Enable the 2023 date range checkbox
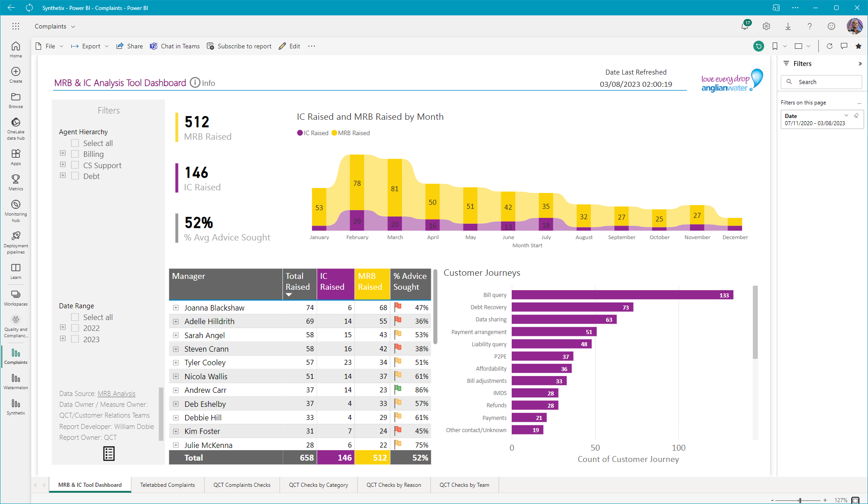This screenshot has height=504, width=868. point(75,339)
